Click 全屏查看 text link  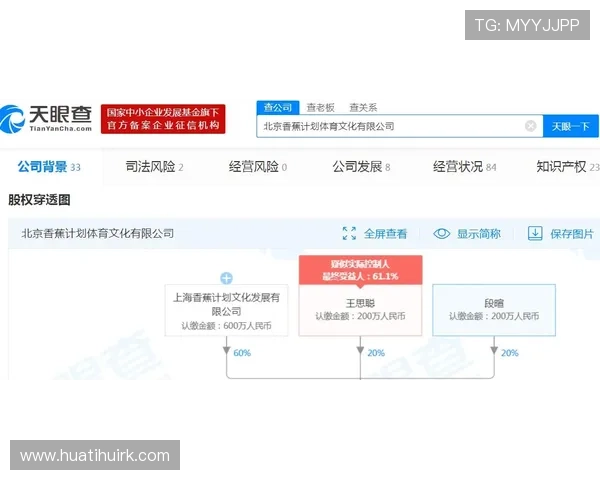pos(385,233)
